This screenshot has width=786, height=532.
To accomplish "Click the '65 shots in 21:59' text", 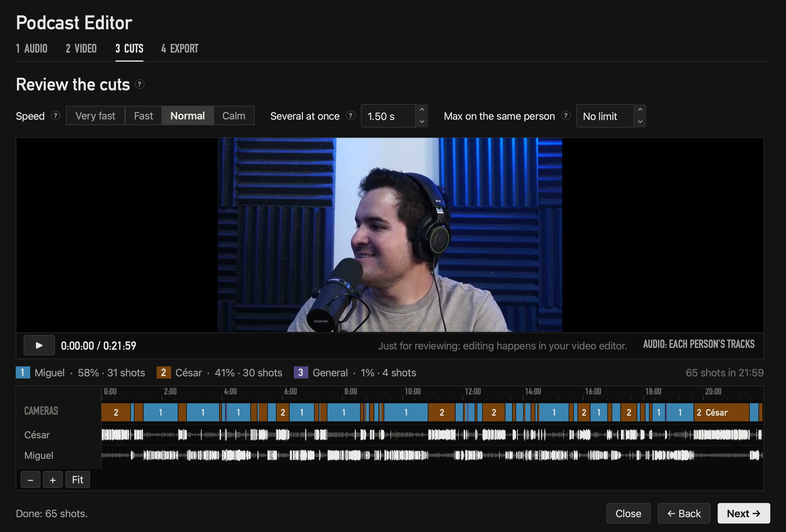I will point(724,372).
